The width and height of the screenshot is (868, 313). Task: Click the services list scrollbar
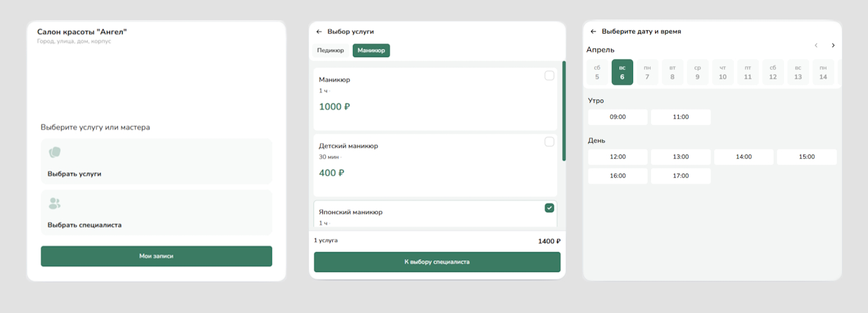(x=564, y=110)
